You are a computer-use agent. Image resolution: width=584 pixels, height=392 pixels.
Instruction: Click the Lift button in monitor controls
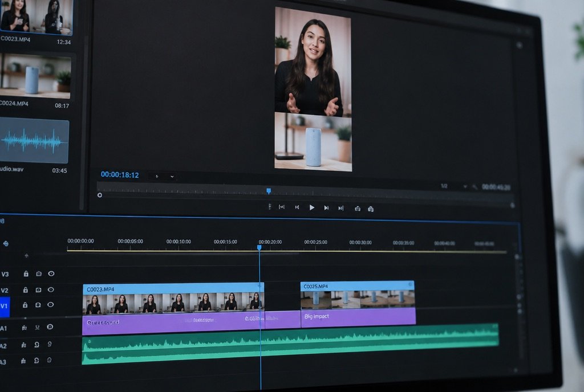coord(358,209)
